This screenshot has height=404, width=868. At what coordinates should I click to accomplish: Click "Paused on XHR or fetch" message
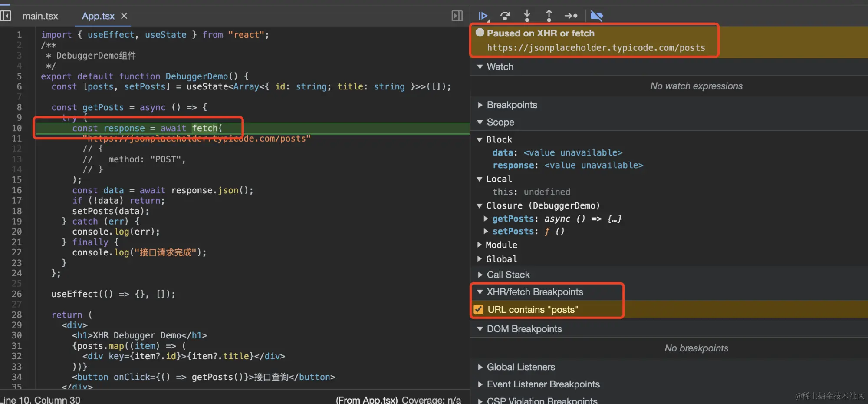[x=540, y=33]
